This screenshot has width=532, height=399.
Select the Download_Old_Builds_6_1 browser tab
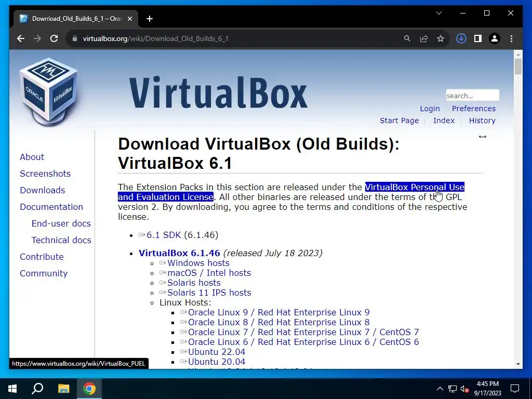[76, 19]
